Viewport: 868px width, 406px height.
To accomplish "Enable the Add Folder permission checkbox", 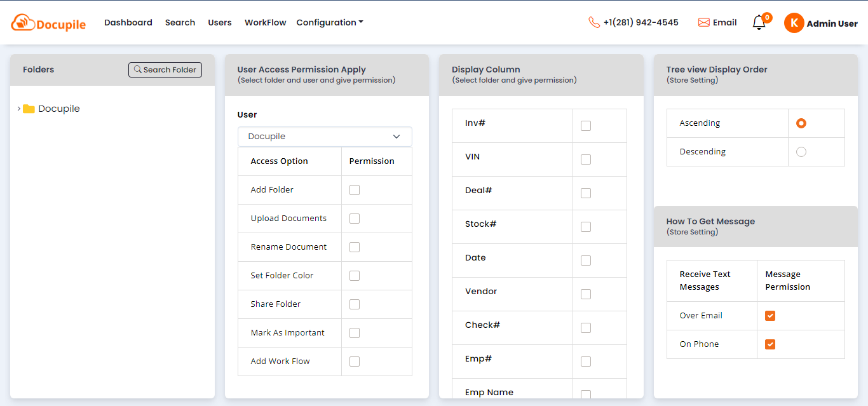I will tap(355, 190).
